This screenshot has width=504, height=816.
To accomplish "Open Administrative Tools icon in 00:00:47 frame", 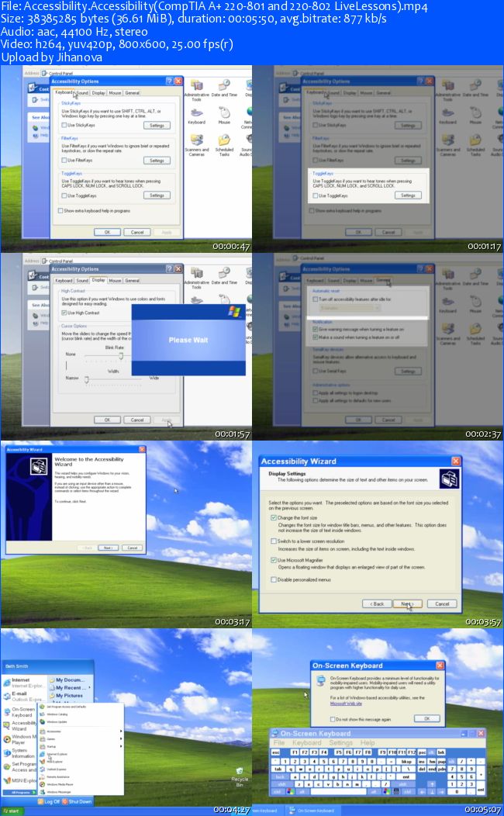I will pyautogui.click(x=196, y=85).
